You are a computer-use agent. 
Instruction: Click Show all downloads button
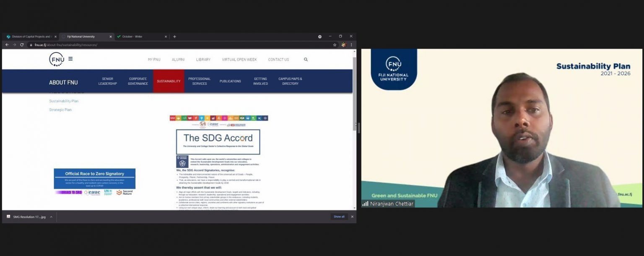click(x=339, y=217)
